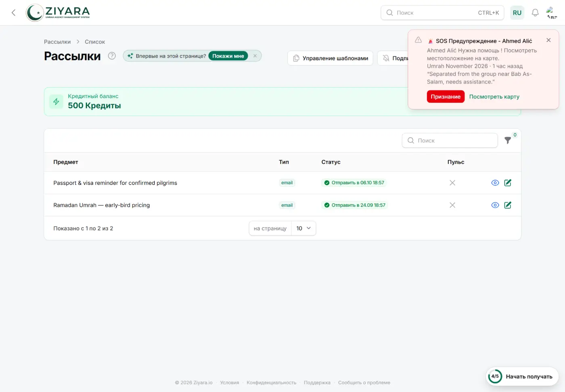
Task: Click status Отправить в 06.10 18:57
Action: [x=354, y=183]
